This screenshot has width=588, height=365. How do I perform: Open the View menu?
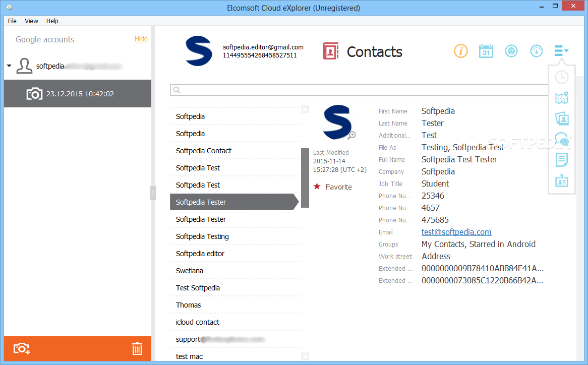coord(31,21)
